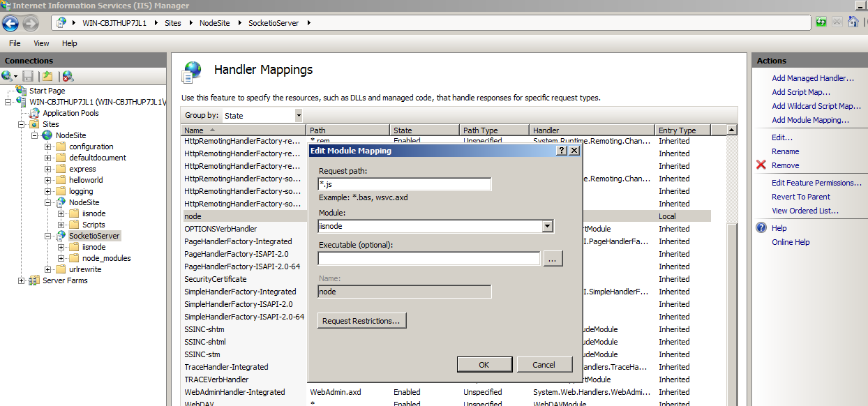
Task: Collapse the top-level NodeSite site node
Action: 34,135
